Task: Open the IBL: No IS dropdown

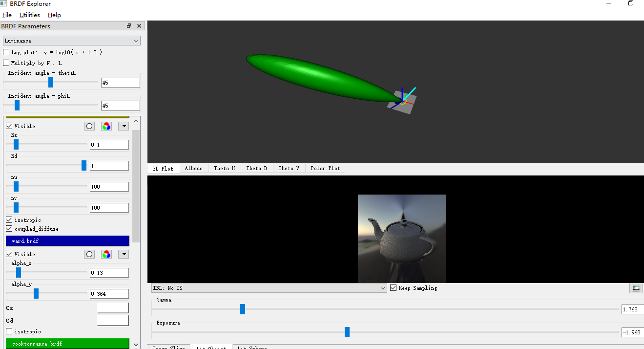Action: click(268, 288)
